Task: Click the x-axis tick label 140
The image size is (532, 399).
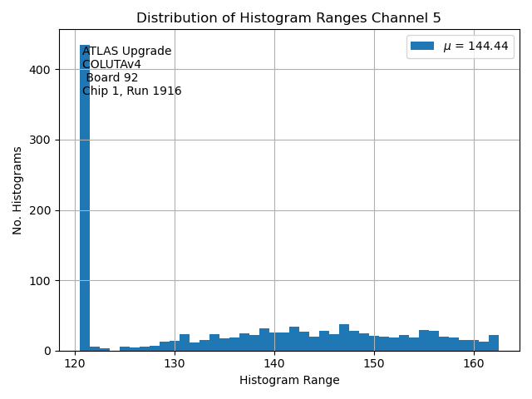Action: pos(274,364)
